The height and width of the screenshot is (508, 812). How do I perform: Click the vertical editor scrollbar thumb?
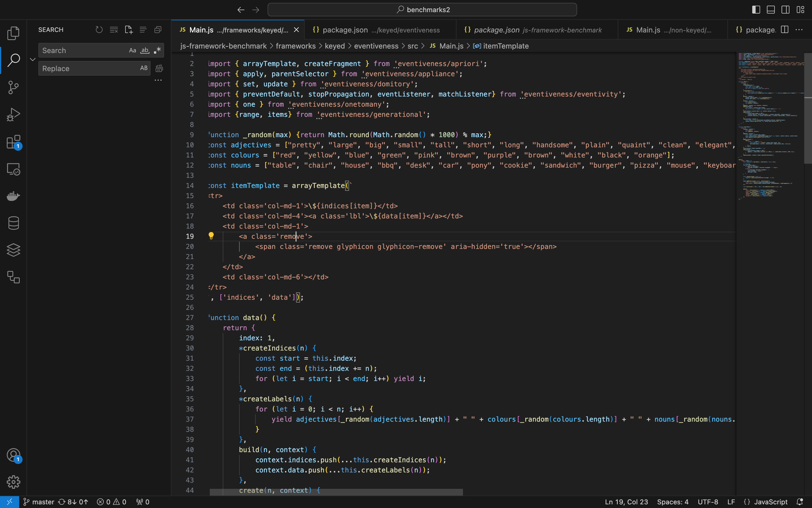(808, 108)
